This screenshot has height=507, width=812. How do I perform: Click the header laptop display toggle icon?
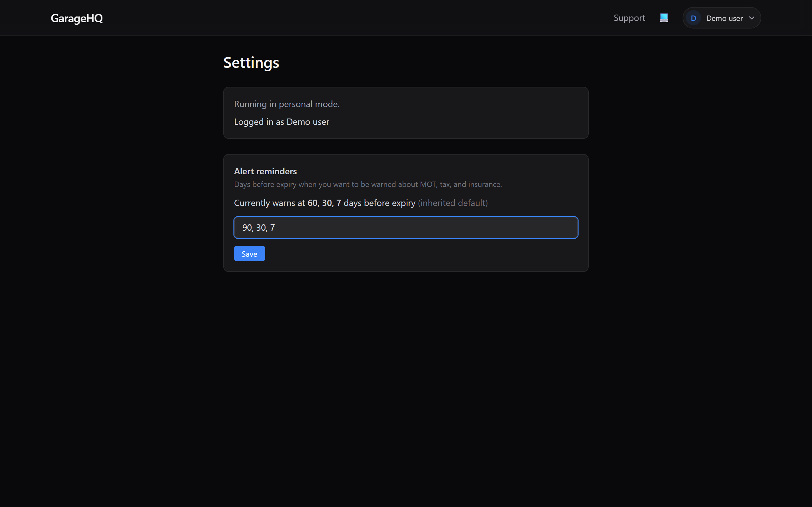pyautogui.click(x=664, y=17)
